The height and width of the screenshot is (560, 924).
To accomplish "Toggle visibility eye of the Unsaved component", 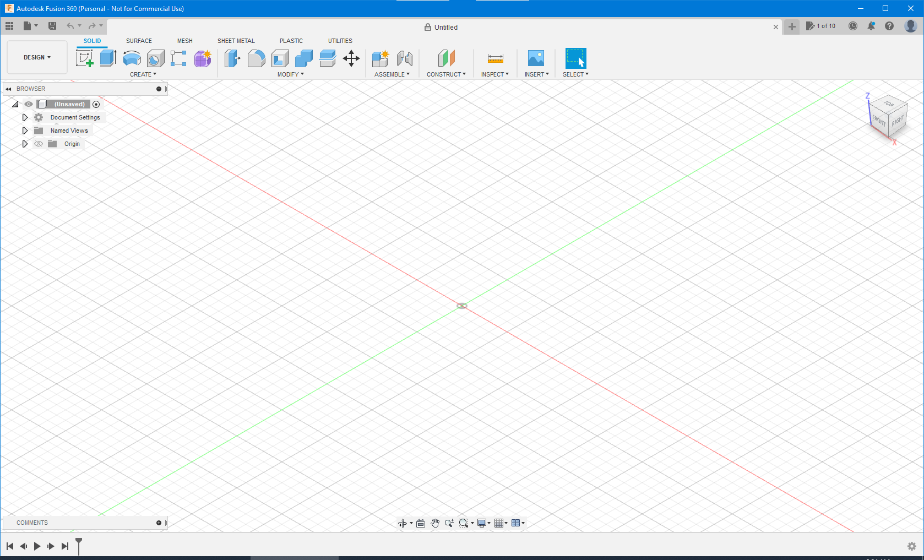I will click(29, 104).
